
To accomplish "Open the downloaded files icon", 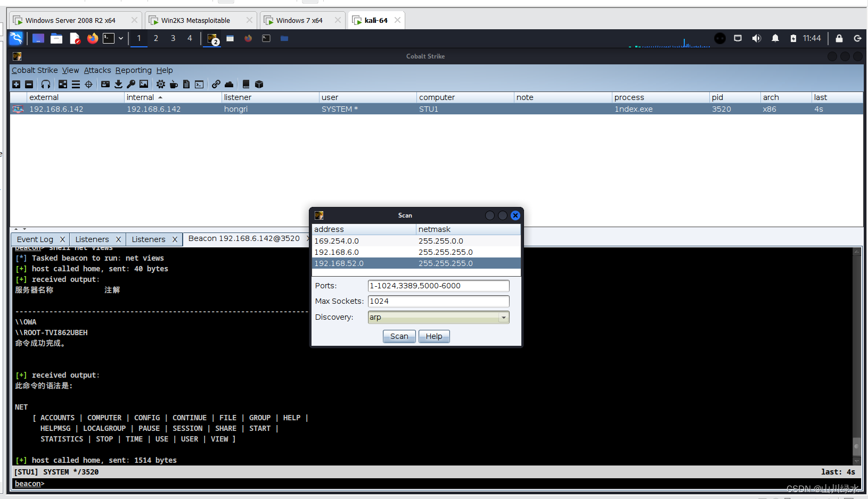I will pyautogui.click(x=118, y=84).
